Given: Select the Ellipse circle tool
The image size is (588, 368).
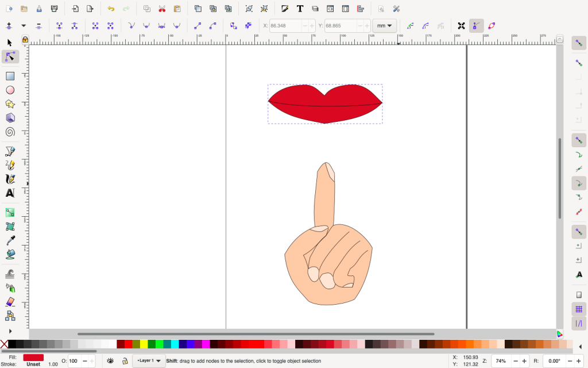Looking at the screenshot, I should pos(10,90).
